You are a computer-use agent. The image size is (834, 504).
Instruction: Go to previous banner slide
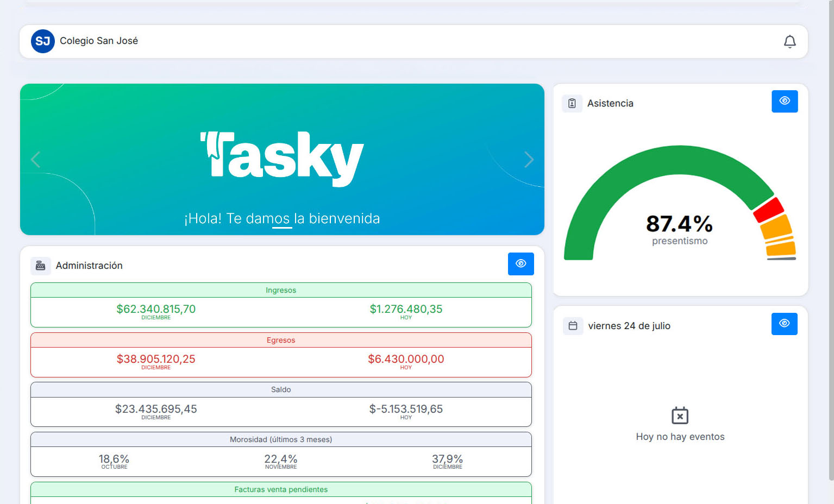(36, 160)
